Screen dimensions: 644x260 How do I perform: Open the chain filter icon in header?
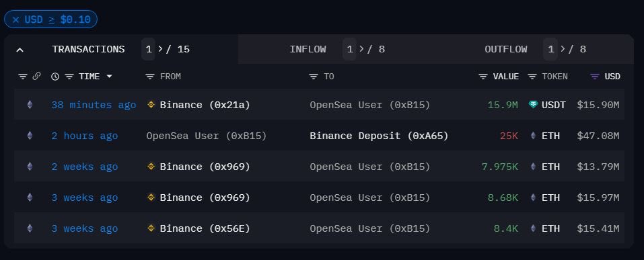point(23,77)
